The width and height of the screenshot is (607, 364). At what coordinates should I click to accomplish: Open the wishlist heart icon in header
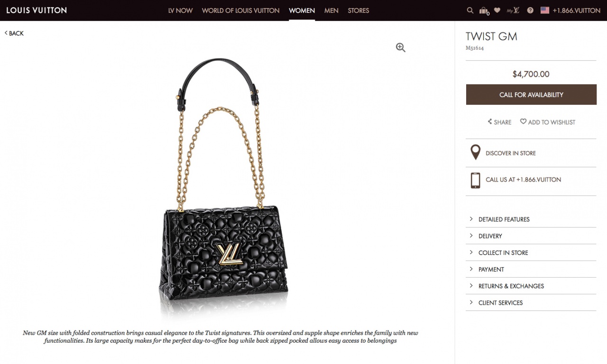coord(497,10)
